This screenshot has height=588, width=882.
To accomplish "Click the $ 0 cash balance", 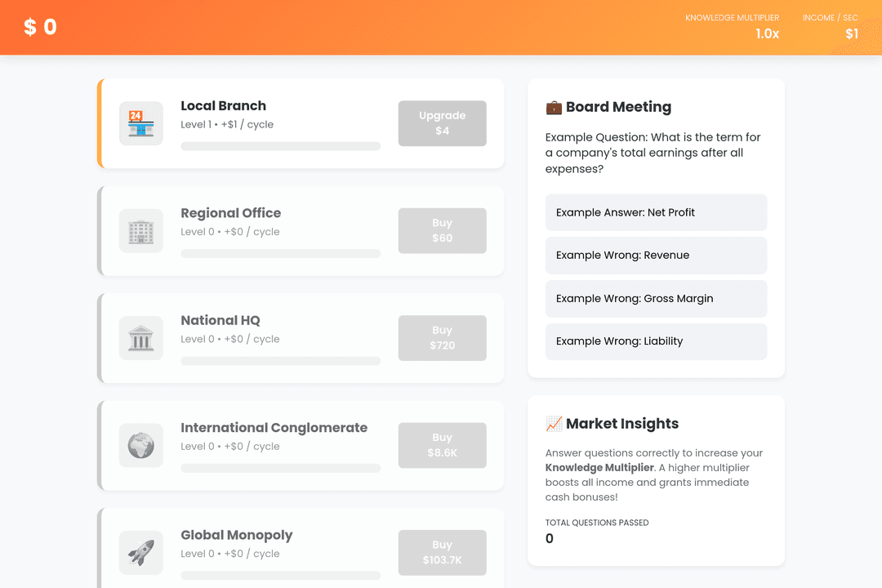I will pos(40,27).
